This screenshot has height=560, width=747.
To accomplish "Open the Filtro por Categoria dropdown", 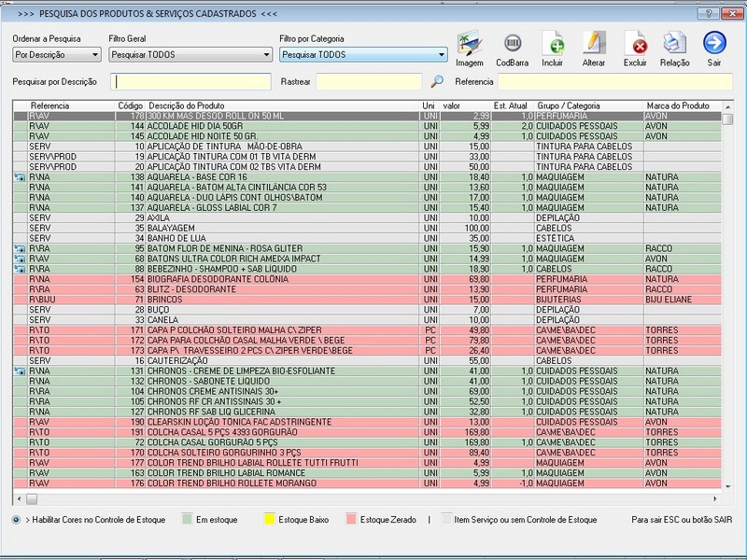I will point(363,55).
